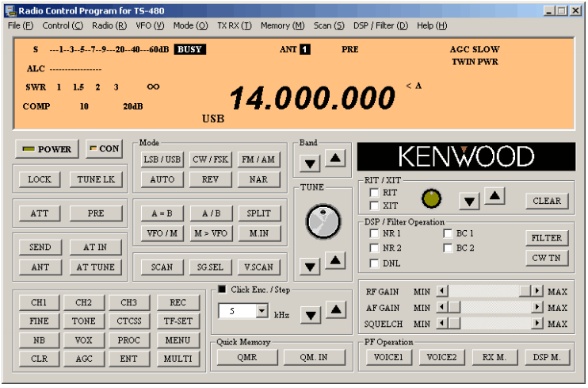The height and width of the screenshot is (388, 588).
Task: Open the Control menu
Action: 63,25
